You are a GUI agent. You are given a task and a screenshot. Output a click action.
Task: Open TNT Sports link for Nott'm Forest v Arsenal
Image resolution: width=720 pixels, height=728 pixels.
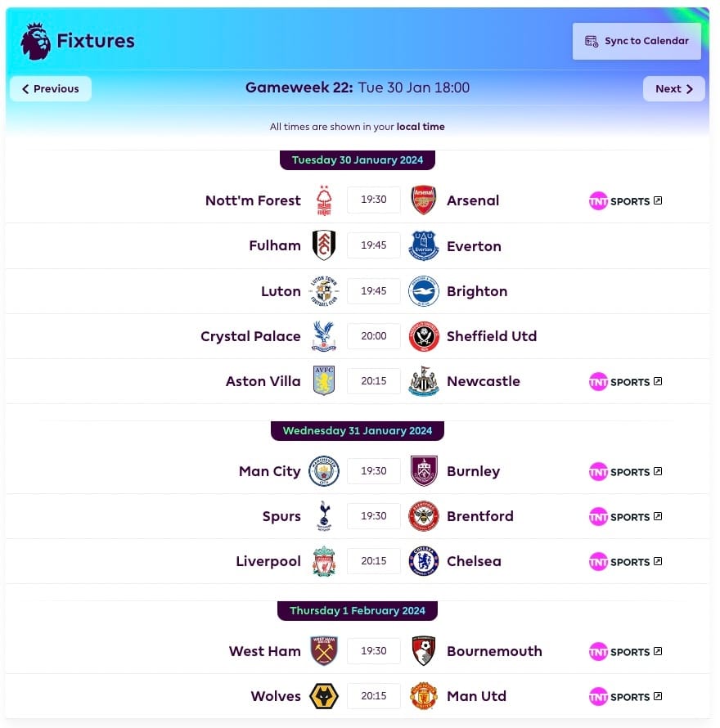point(625,201)
